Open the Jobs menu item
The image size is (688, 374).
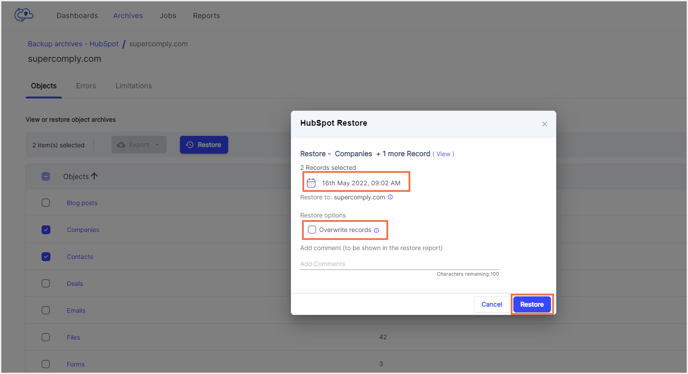coord(168,15)
